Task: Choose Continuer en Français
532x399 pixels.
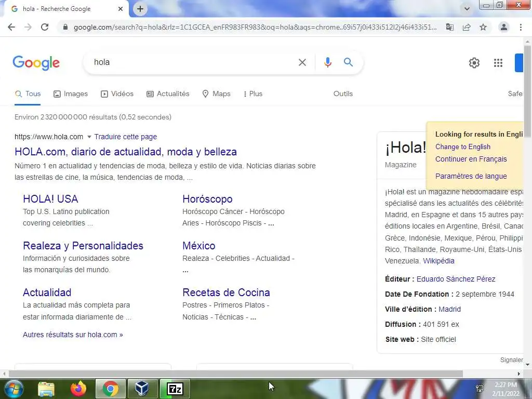Action: (471, 159)
